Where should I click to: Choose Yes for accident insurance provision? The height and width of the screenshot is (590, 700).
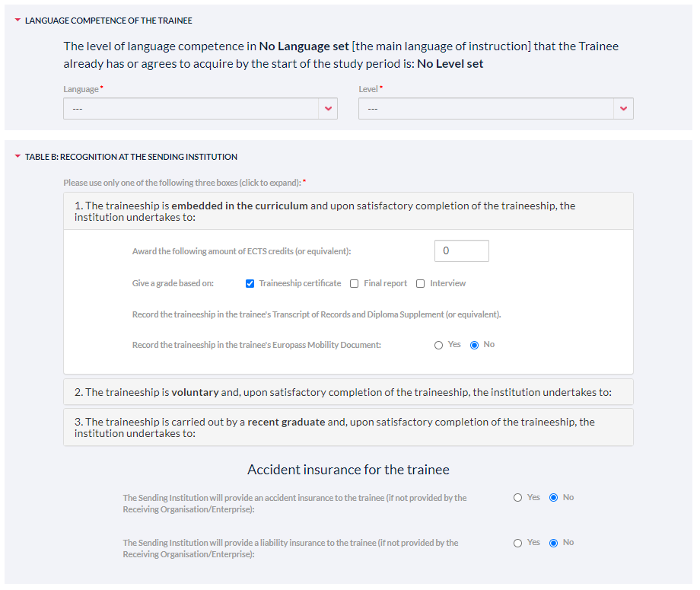tap(518, 498)
